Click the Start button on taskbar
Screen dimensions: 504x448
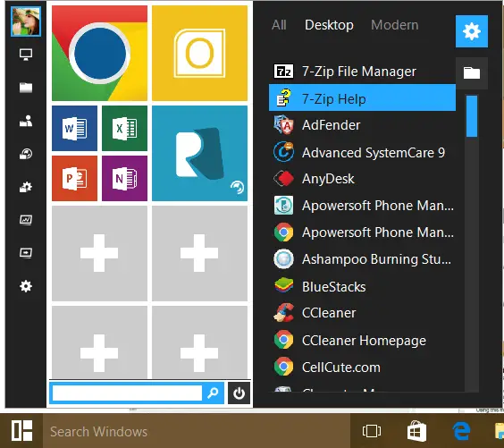[21, 431]
